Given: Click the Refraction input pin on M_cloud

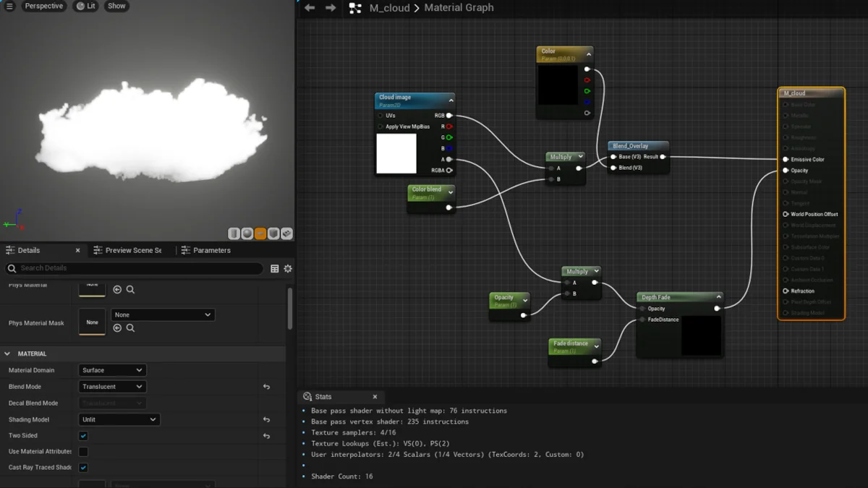Looking at the screenshot, I should pyautogui.click(x=785, y=291).
